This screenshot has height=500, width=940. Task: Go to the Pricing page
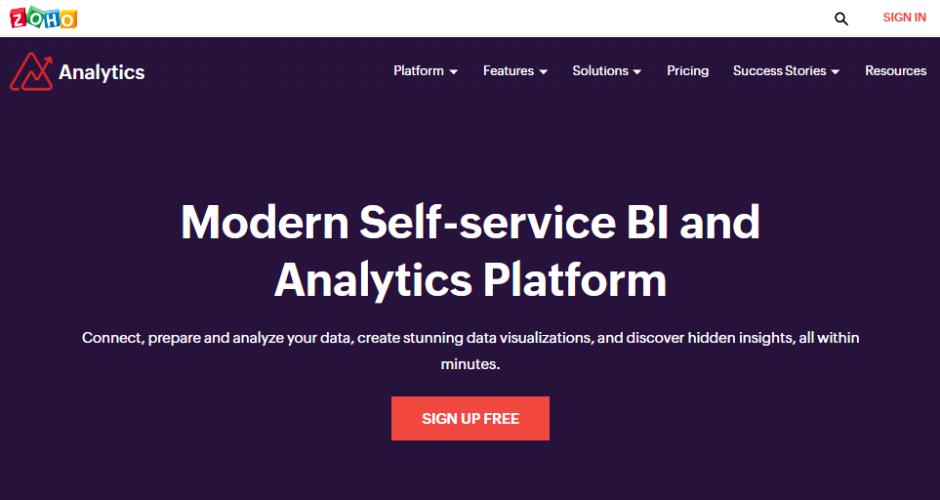click(688, 71)
